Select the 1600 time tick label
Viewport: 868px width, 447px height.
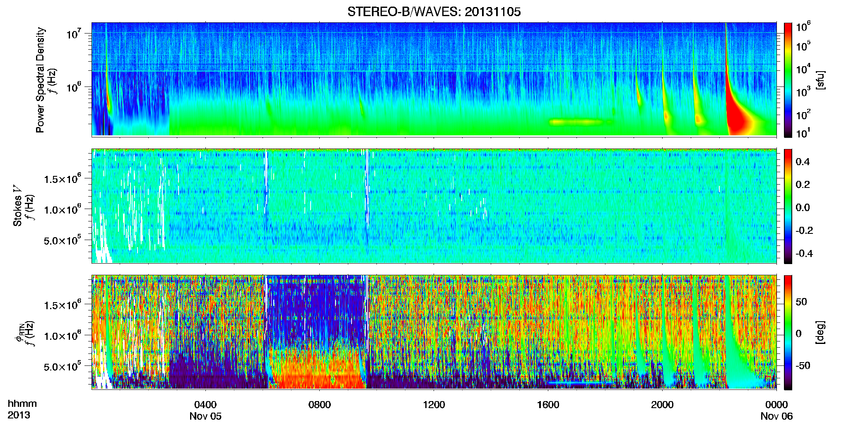click(548, 405)
